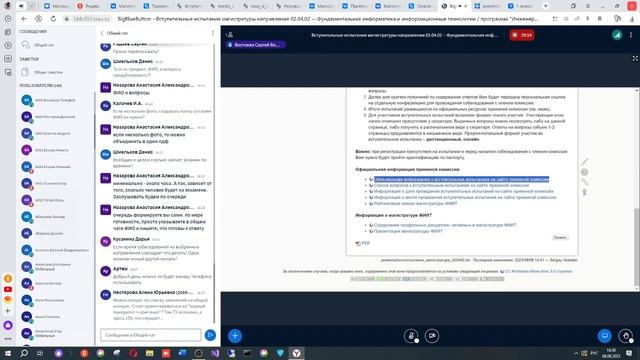The image size is (640, 360).
Task: Reload the page with refresh icon
Action: [x=53, y=19]
